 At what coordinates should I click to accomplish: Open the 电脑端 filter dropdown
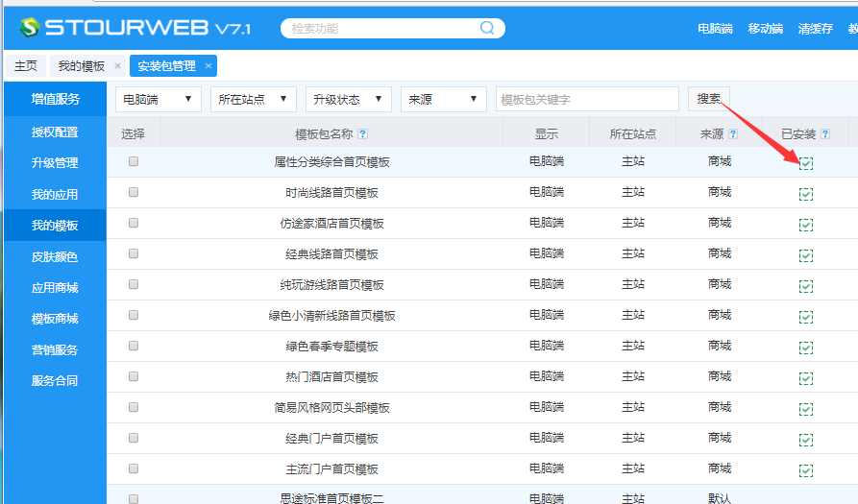(x=159, y=99)
